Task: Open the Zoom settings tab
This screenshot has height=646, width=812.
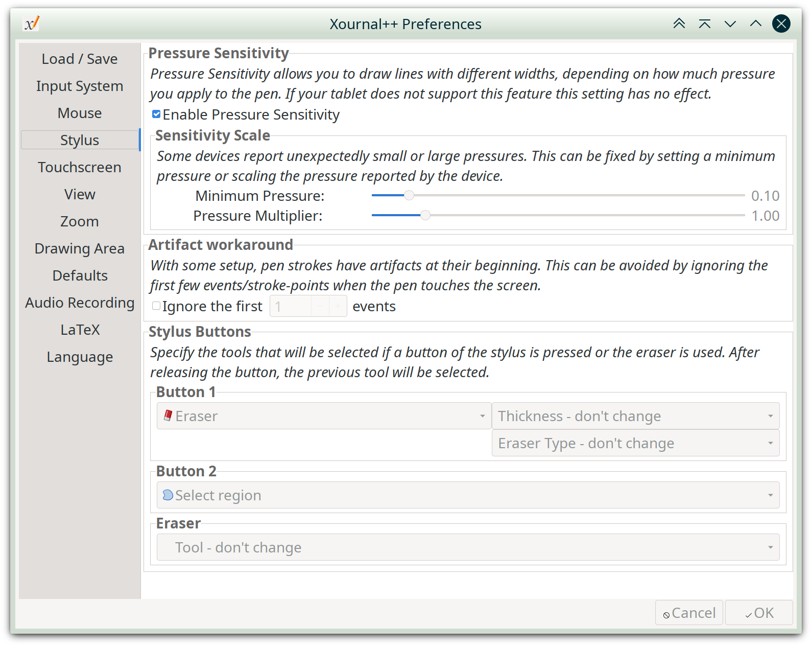Action: tap(80, 221)
